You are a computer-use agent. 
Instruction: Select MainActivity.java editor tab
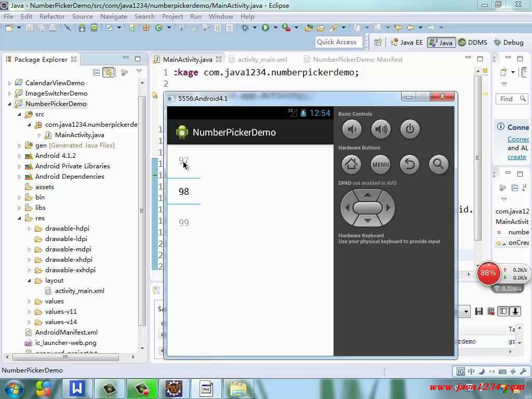tap(187, 59)
